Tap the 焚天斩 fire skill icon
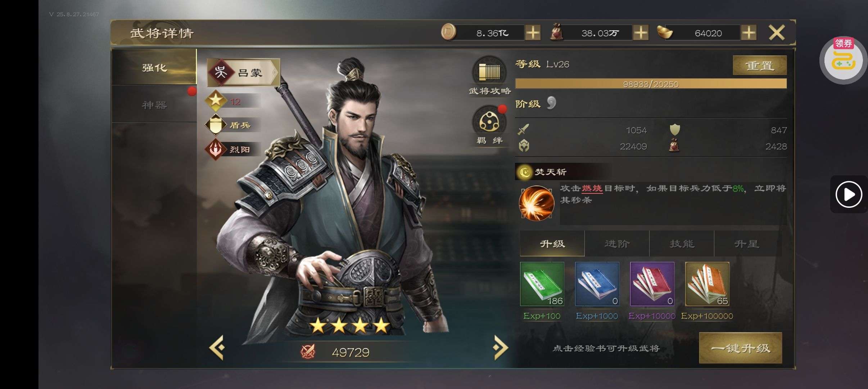868x389 pixels. click(536, 203)
